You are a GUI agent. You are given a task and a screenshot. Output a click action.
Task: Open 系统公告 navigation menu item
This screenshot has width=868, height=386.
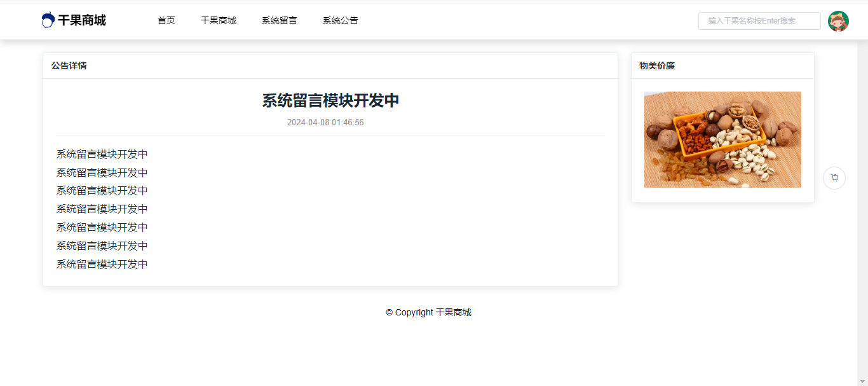coord(341,20)
